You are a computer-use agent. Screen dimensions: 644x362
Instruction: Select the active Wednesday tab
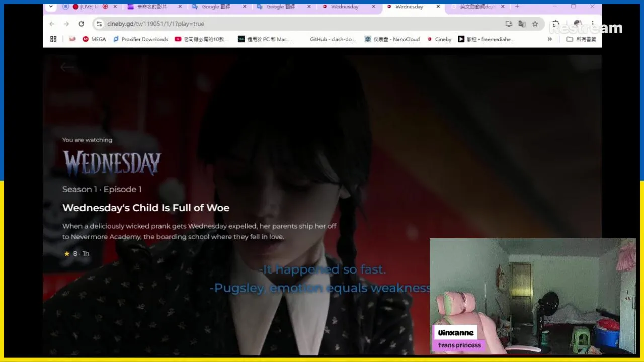pos(410,7)
